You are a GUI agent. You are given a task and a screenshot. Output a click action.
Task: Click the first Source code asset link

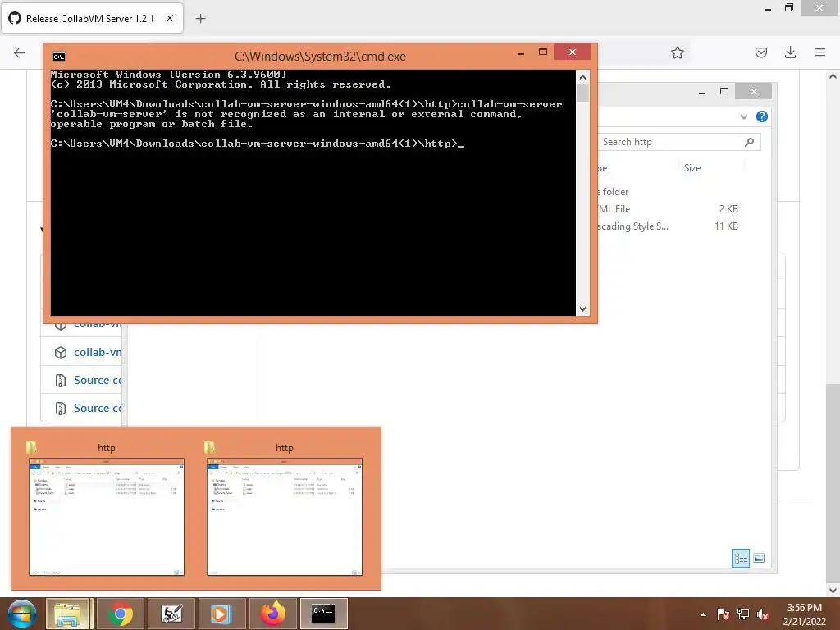tap(98, 381)
